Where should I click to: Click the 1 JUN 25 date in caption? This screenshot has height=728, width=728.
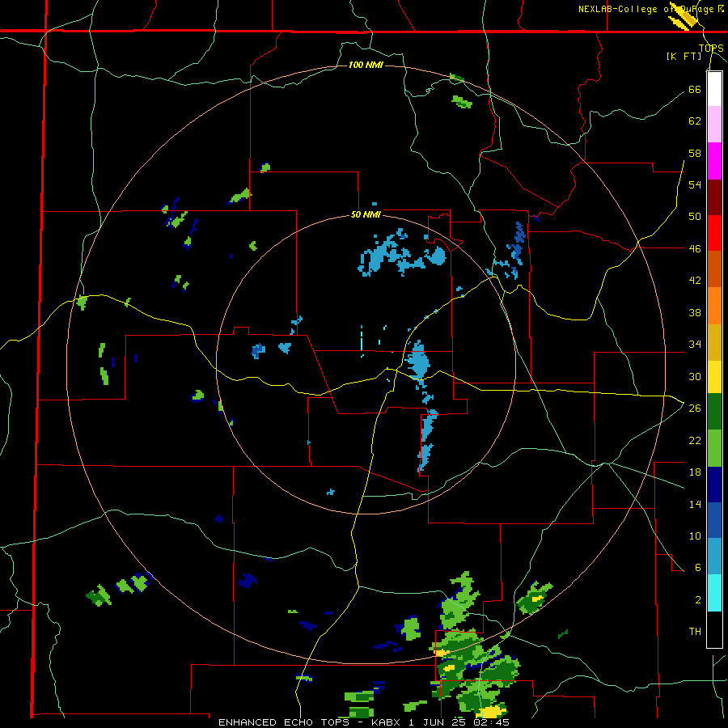438,722
